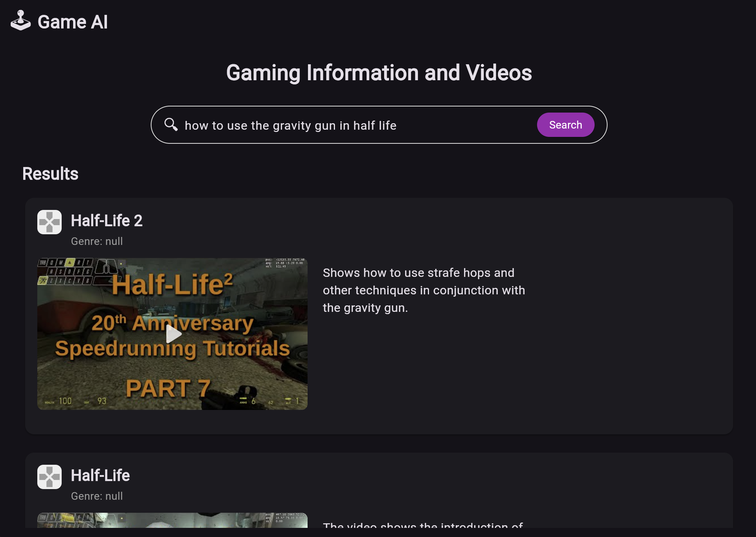Click the Half-Life gamepad icon
The height and width of the screenshot is (537, 756).
click(x=49, y=477)
